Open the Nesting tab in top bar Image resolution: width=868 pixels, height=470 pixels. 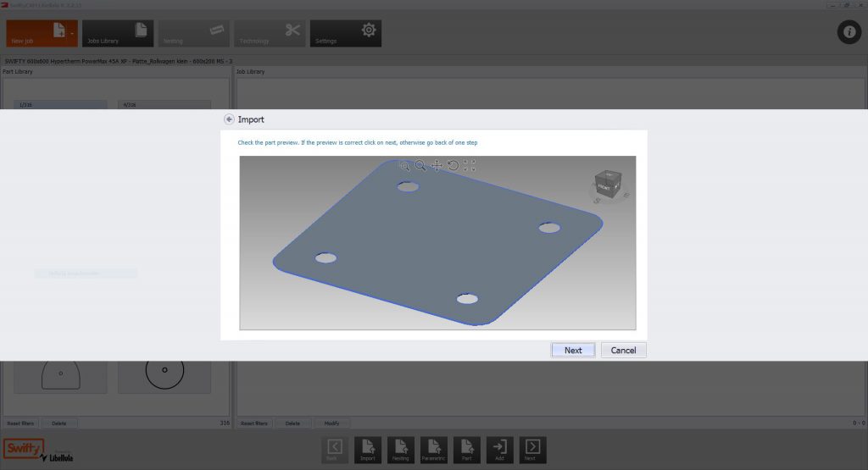(x=194, y=34)
